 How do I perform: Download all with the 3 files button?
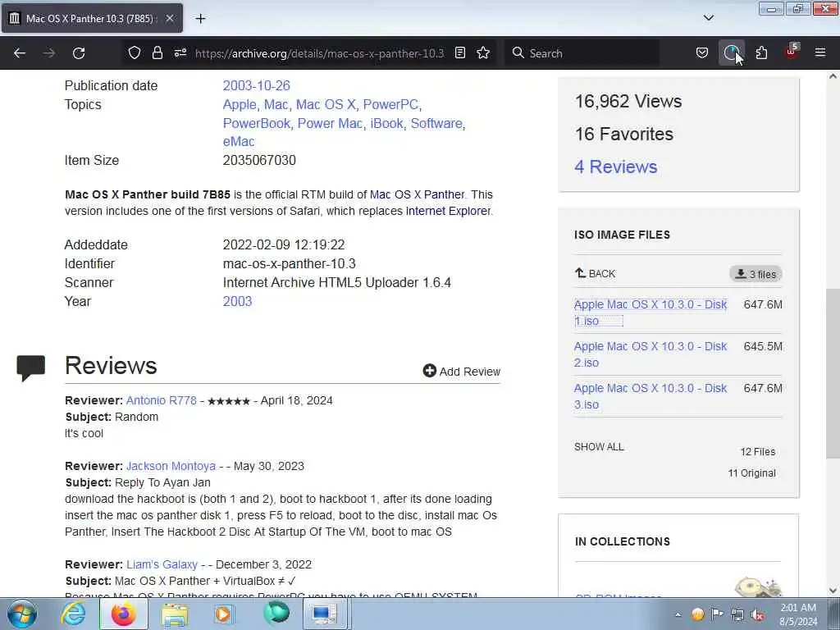click(x=756, y=274)
